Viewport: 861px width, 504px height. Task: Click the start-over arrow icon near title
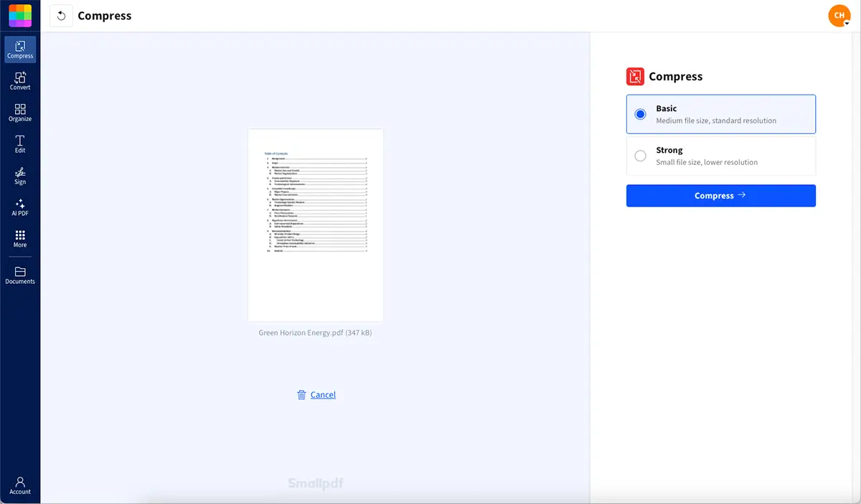point(61,15)
